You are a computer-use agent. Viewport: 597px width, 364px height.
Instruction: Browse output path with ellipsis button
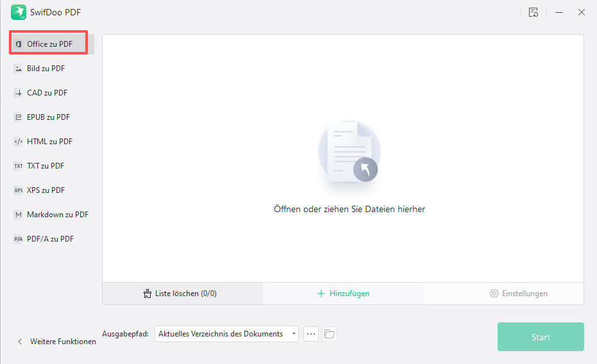[x=311, y=334]
